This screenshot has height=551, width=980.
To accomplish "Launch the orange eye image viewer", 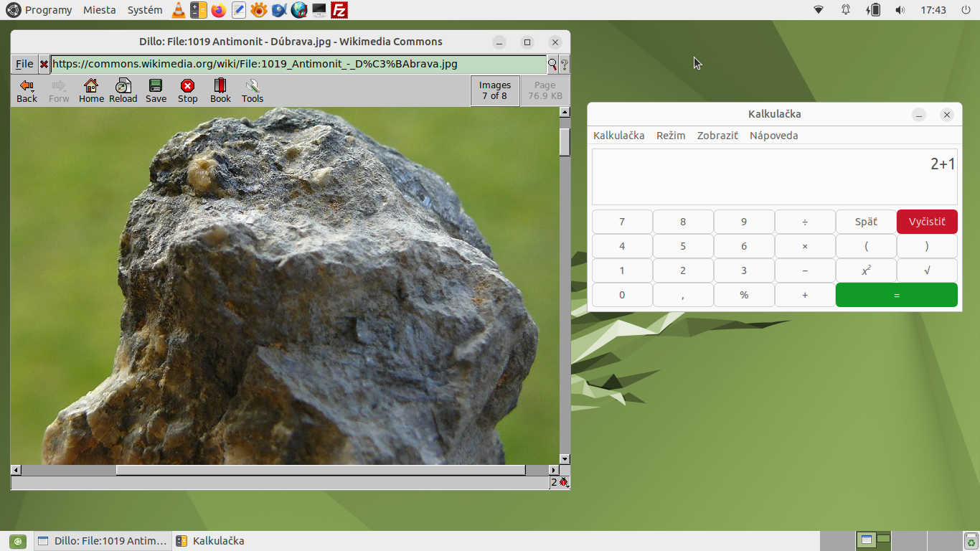I will [259, 10].
